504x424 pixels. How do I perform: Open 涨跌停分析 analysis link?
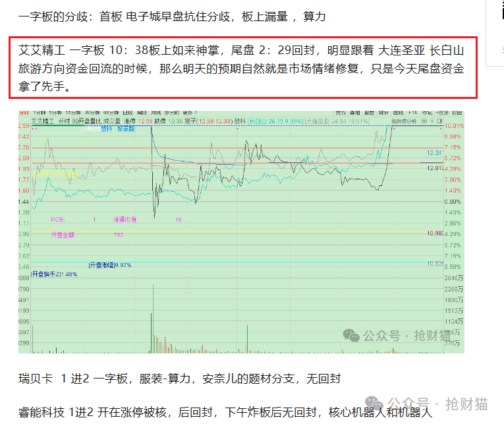pyautogui.click(x=404, y=121)
